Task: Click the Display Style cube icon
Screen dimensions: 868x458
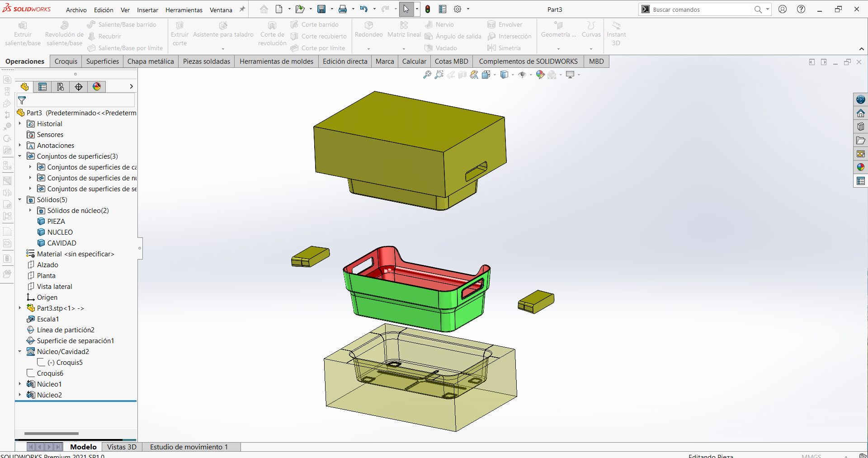Action: click(505, 75)
